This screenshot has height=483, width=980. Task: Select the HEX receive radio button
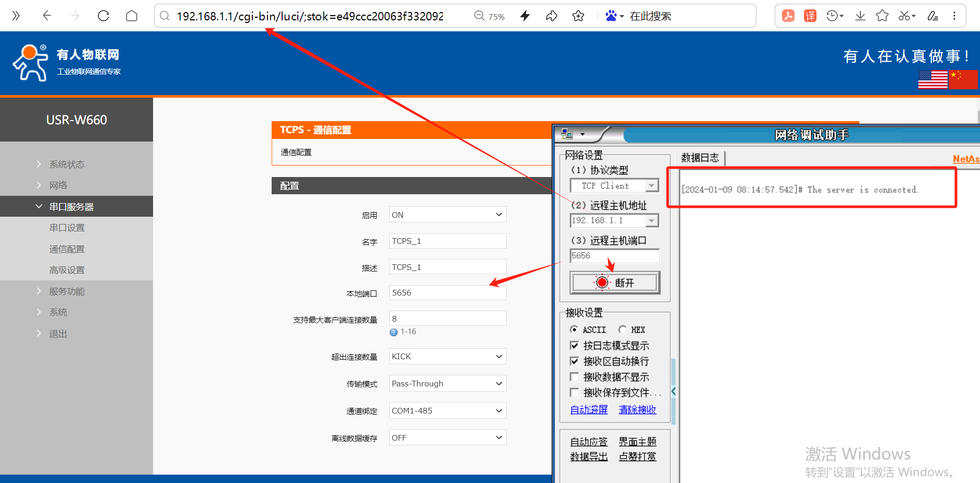[623, 329]
